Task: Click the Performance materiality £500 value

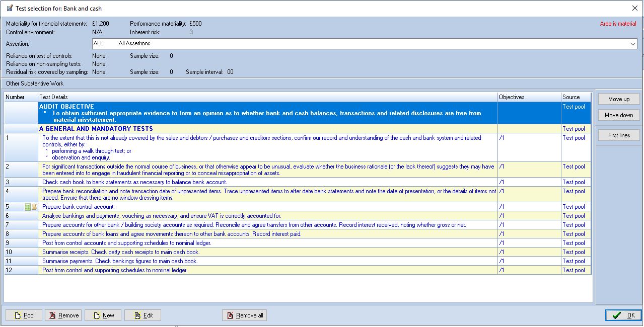Action: point(195,24)
